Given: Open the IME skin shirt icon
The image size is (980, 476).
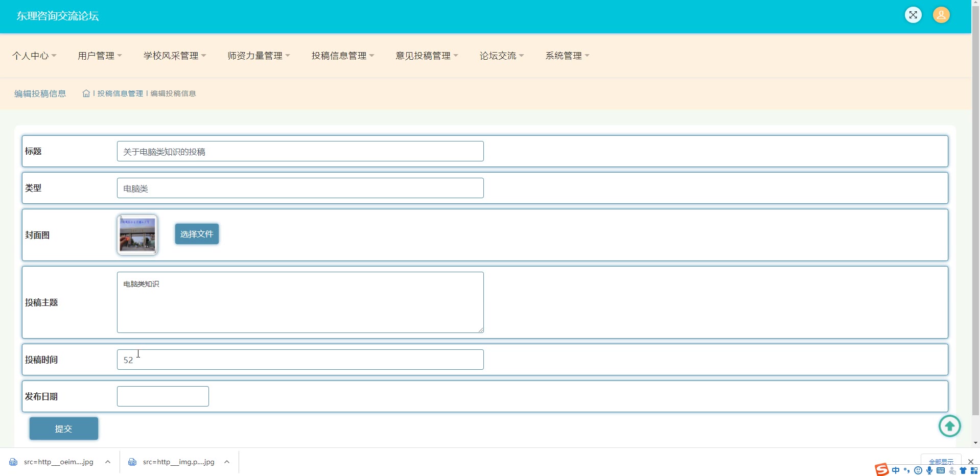Looking at the screenshot, I should [963, 470].
